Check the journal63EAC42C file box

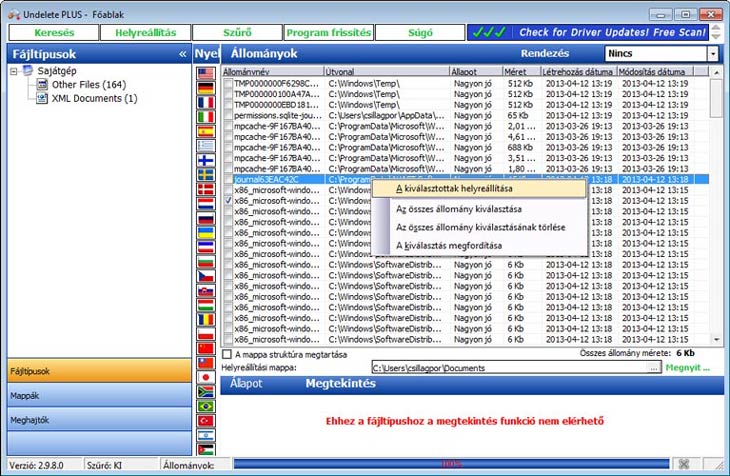coord(228,180)
